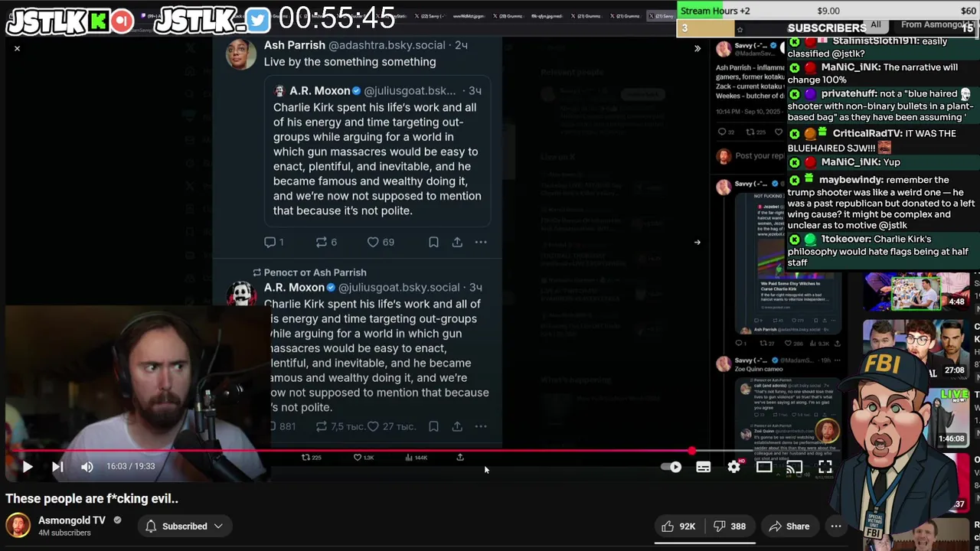The width and height of the screenshot is (980, 551).
Task: Open more options on A.R. Moxon's post
Action: [481, 426]
